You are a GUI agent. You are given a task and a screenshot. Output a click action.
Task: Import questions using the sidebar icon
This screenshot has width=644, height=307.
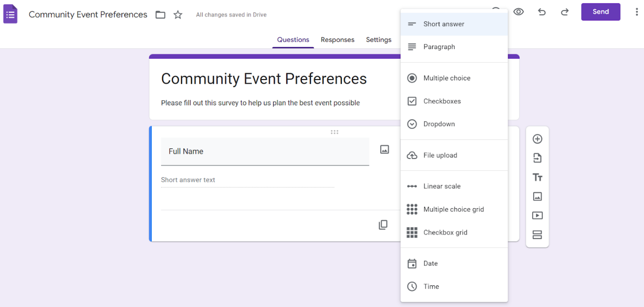click(x=537, y=158)
